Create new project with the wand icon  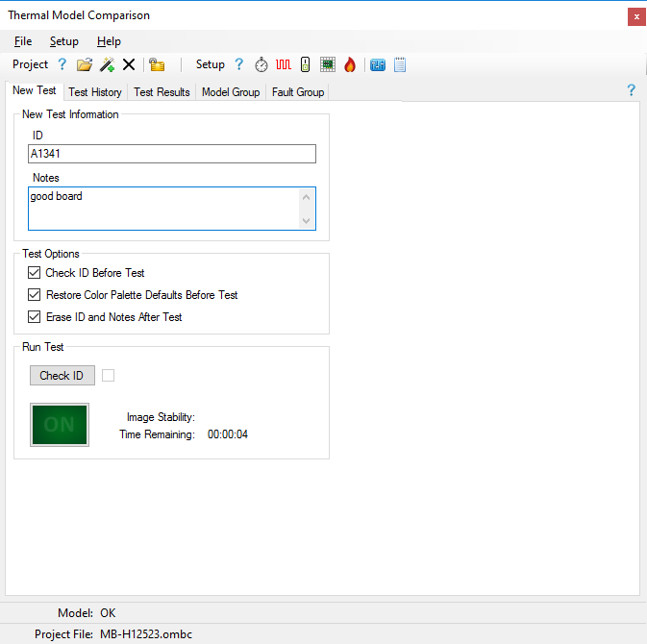tap(107, 64)
